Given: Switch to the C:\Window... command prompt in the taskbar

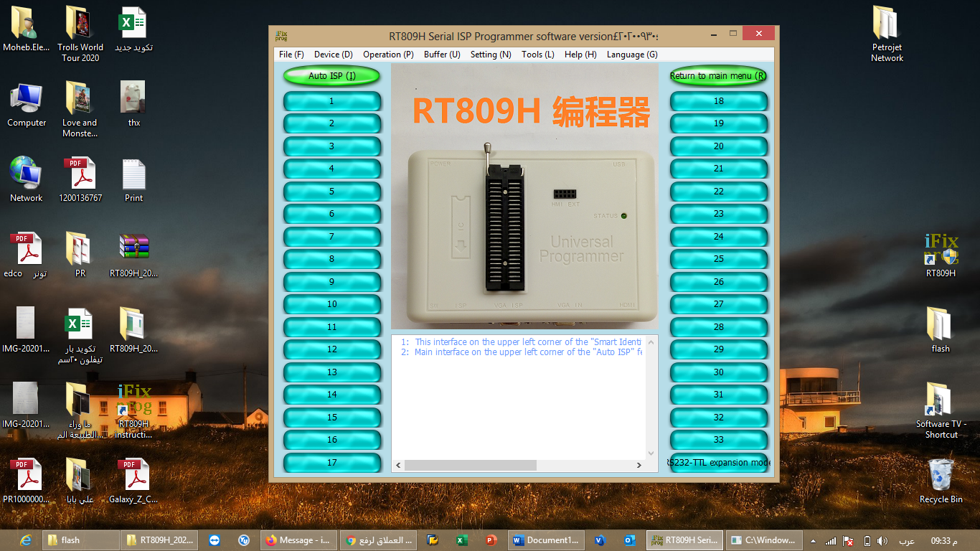Looking at the screenshot, I should [763, 540].
